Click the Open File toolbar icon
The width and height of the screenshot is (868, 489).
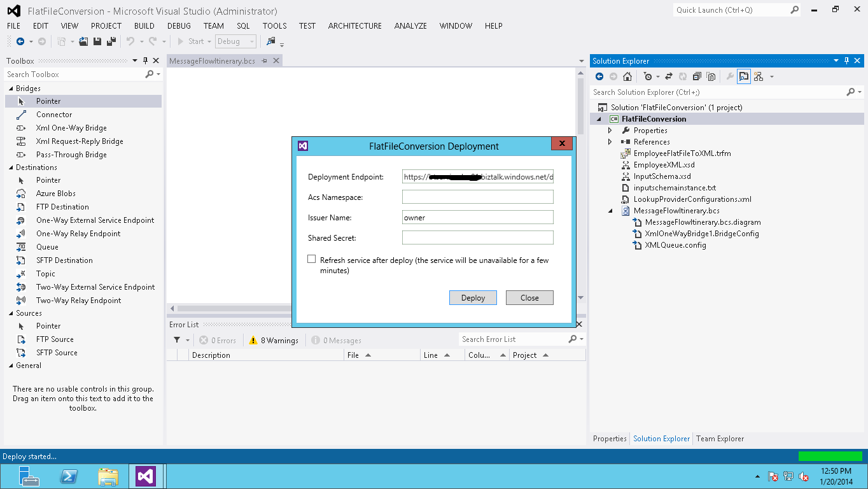(x=83, y=41)
